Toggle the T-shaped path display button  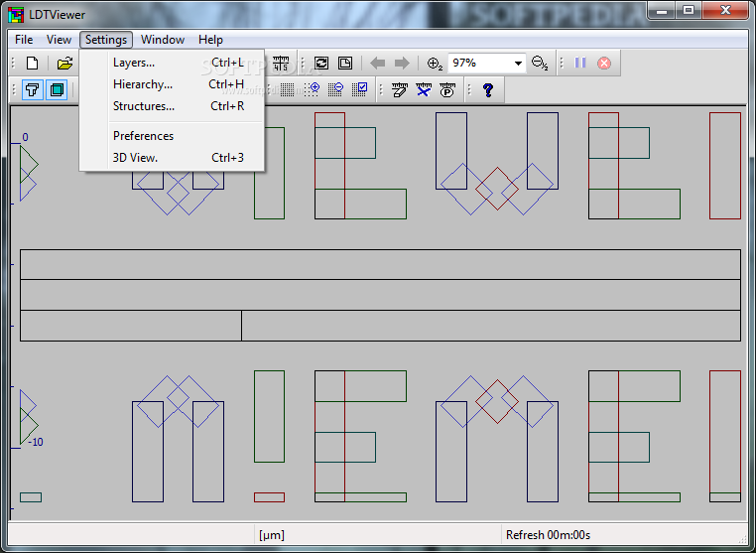click(33, 89)
